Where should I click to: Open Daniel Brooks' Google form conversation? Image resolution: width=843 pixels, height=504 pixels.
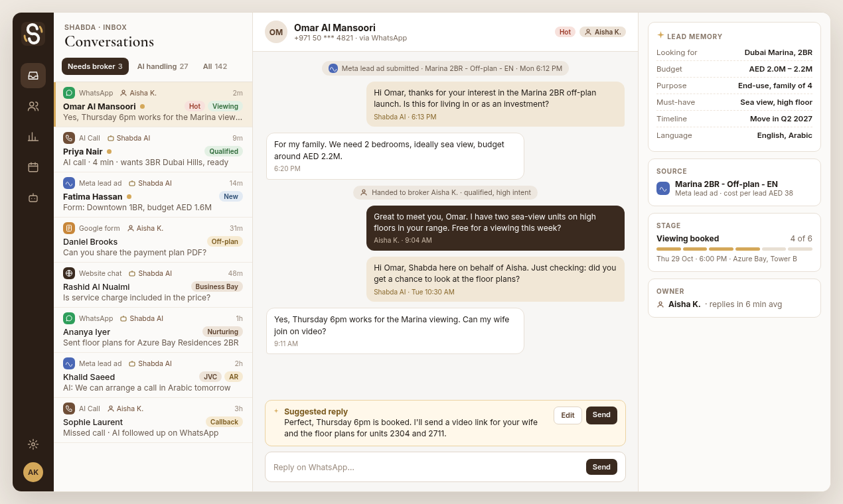click(x=153, y=240)
